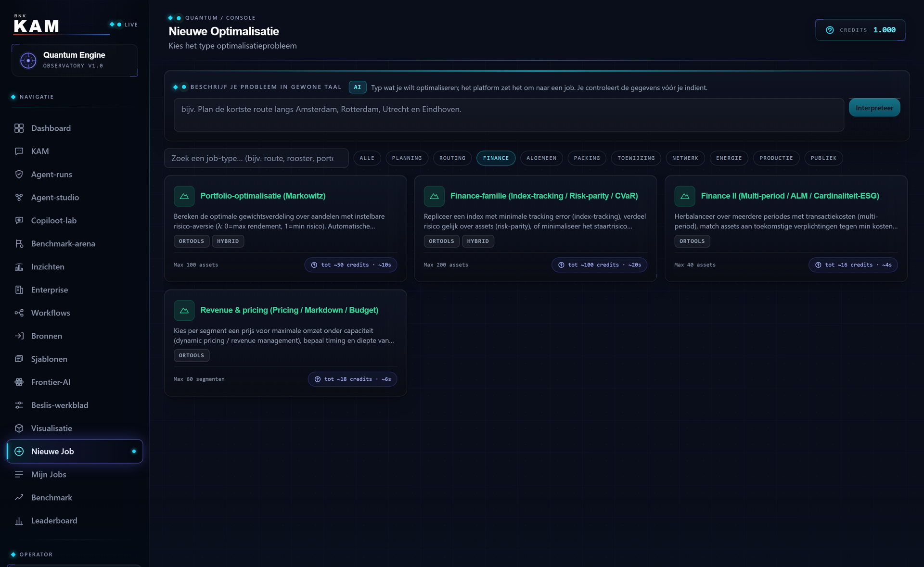The width and height of the screenshot is (924, 567).
Task: Show TOEWIJZING job types
Action: 636,158
